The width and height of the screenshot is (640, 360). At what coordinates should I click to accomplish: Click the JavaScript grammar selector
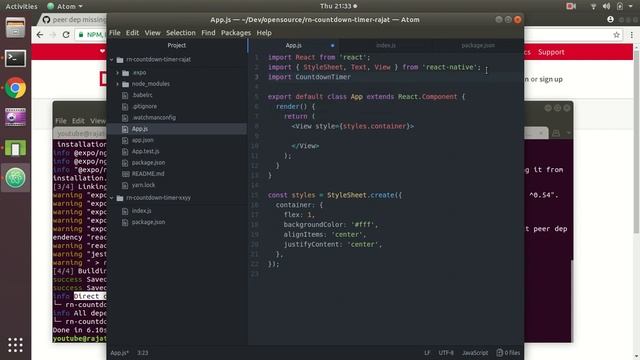coord(475,353)
